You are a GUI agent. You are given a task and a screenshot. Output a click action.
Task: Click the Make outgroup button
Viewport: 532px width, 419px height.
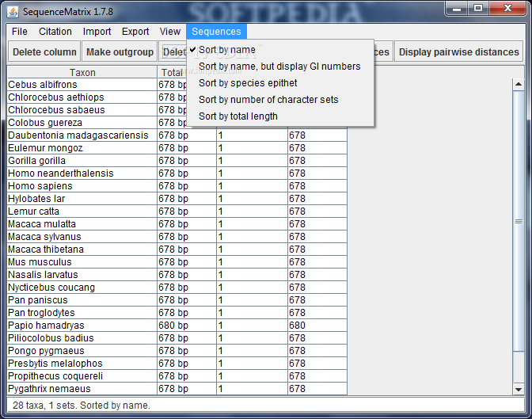click(x=120, y=52)
